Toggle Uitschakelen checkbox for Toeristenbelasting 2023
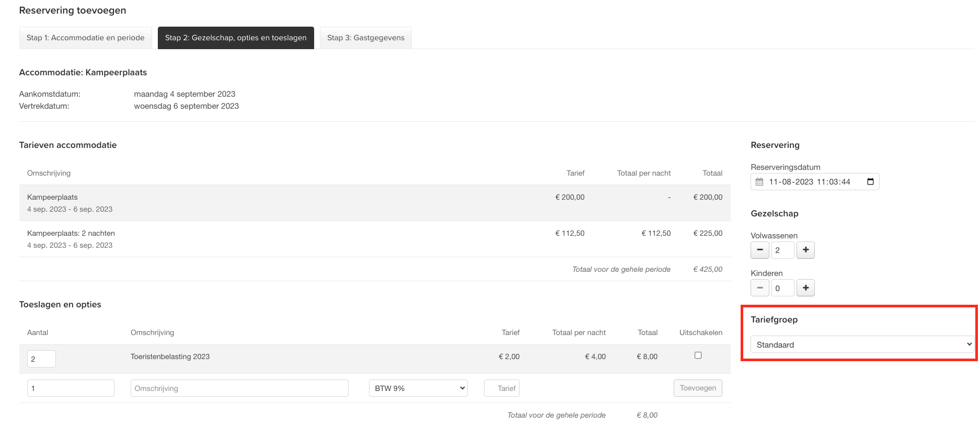The height and width of the screenshot is (426, 980). tap(698, 355)
